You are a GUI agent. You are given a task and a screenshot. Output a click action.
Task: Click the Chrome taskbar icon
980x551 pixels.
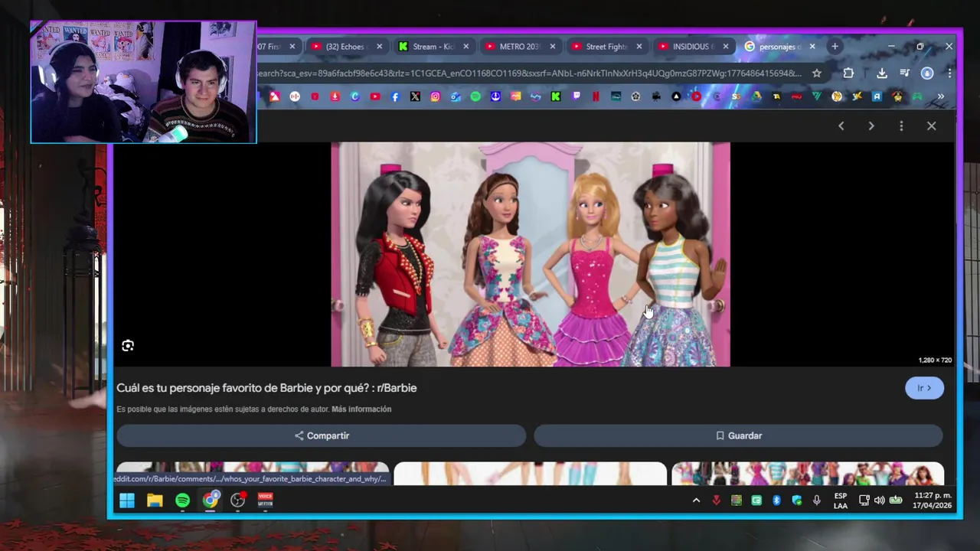211,500
